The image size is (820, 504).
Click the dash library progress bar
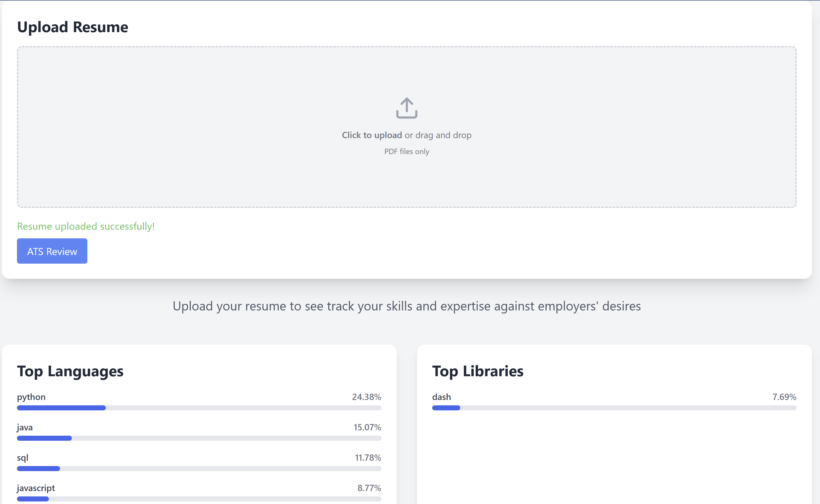click(x=614, y=408)
